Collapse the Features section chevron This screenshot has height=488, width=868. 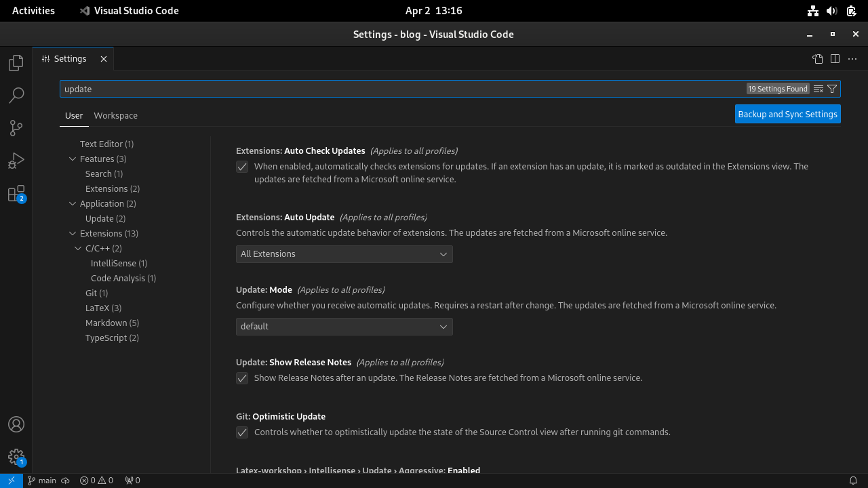(73, 159)
